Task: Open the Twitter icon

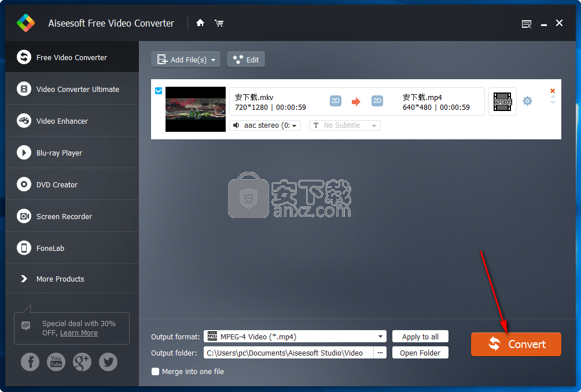Action: tap(108, 362)
